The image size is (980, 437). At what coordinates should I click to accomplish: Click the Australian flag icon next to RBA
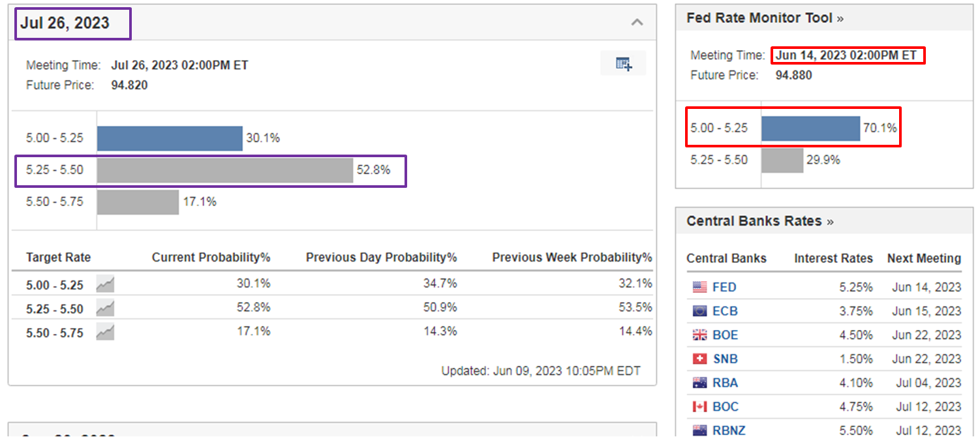pos(699,383)
